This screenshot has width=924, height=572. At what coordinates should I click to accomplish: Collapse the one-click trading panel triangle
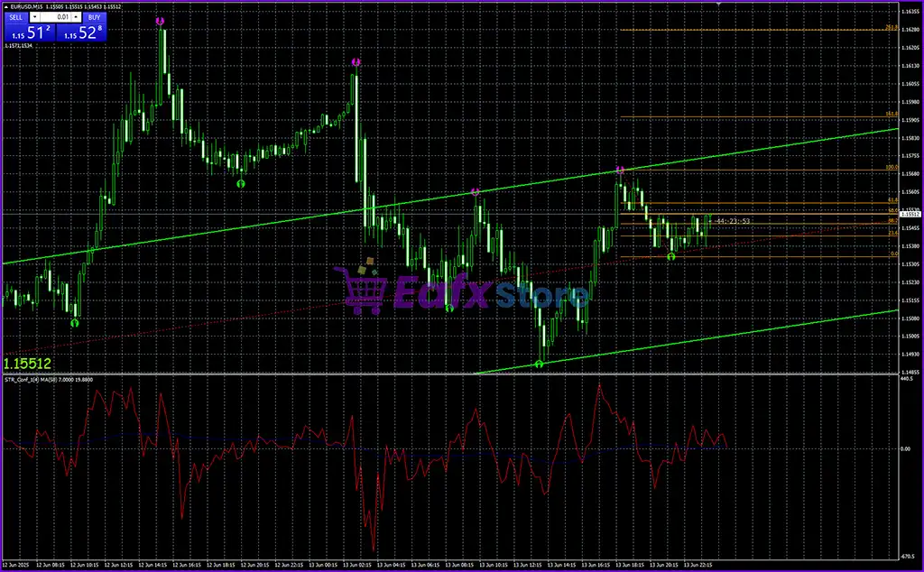pyautogui.click(x=6, y=7)
